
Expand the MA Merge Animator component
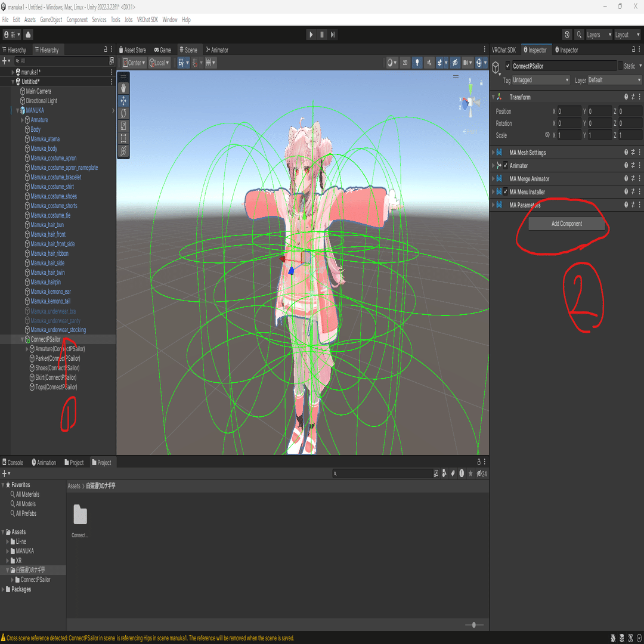pos(493,179)
